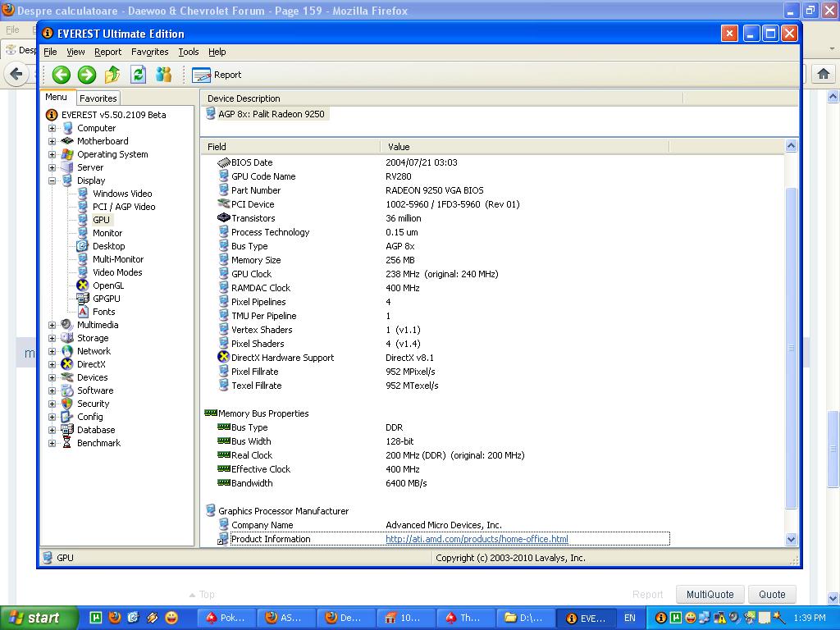Open the Report menu
The width and height of the screenshot is (840, 630).
pos(107,52)
